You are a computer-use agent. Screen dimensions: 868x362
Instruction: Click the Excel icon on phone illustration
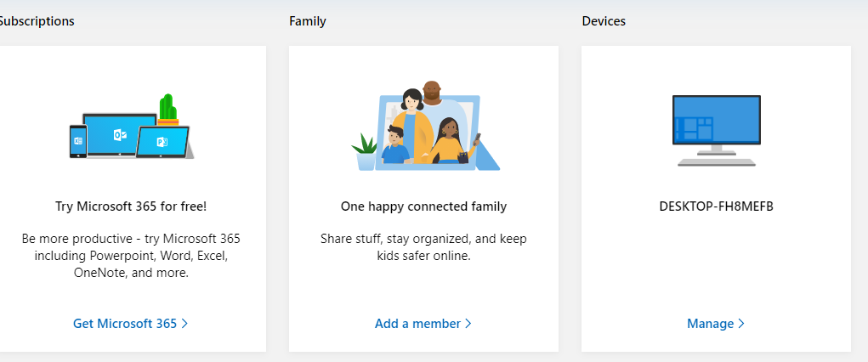coord(78,141)
